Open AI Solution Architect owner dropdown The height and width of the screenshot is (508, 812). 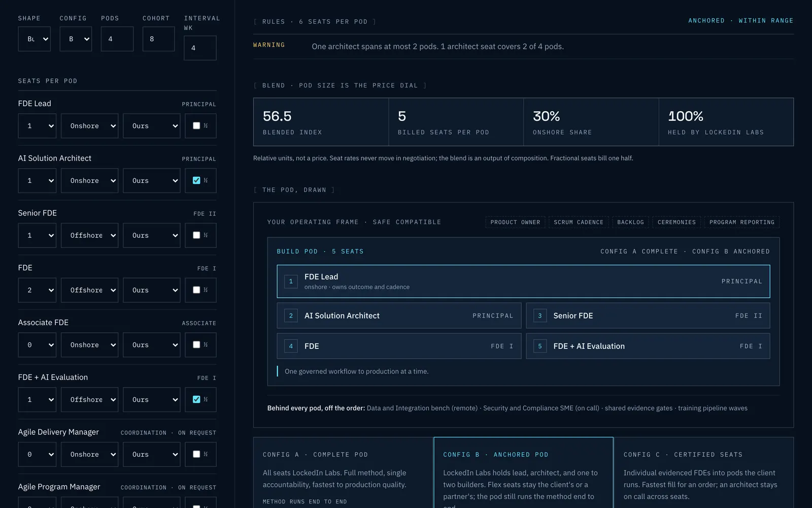point(152,181)
